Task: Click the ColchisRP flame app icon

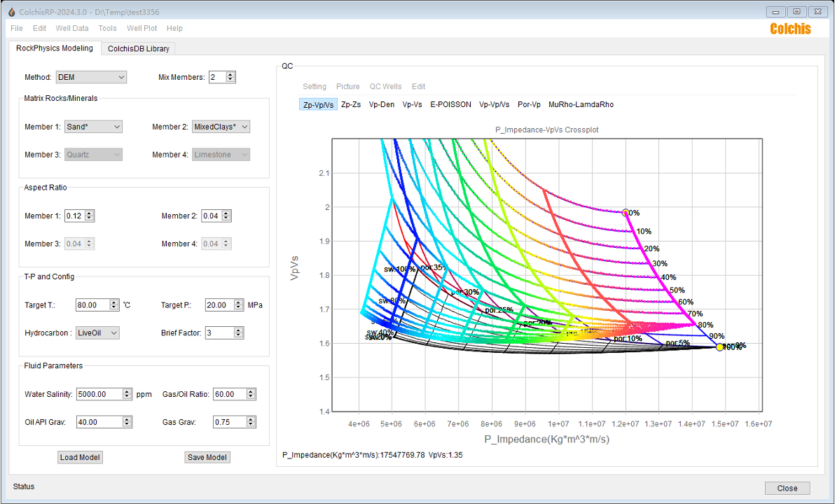Action: point(12,12)
